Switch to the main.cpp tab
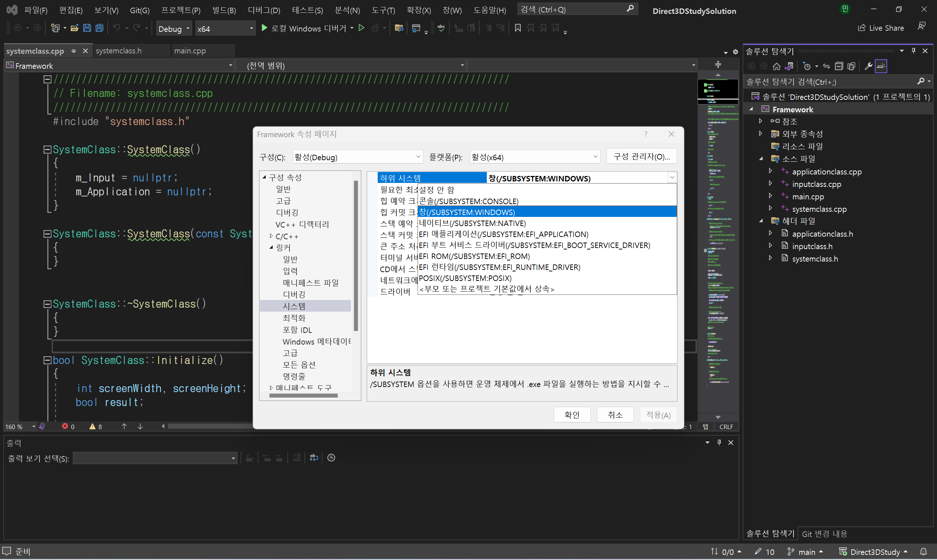 click(190, 50)
